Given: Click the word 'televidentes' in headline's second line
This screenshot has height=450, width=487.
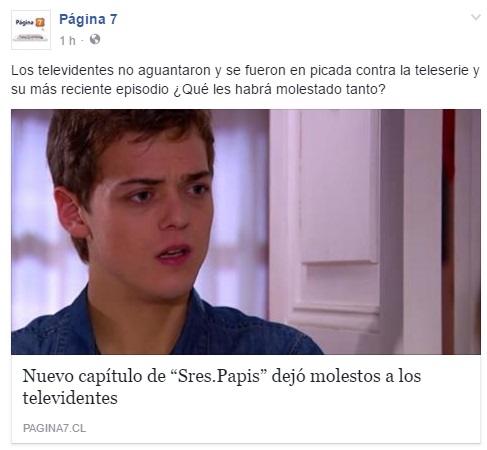Looking at the screenshot, I should [70, 398].
